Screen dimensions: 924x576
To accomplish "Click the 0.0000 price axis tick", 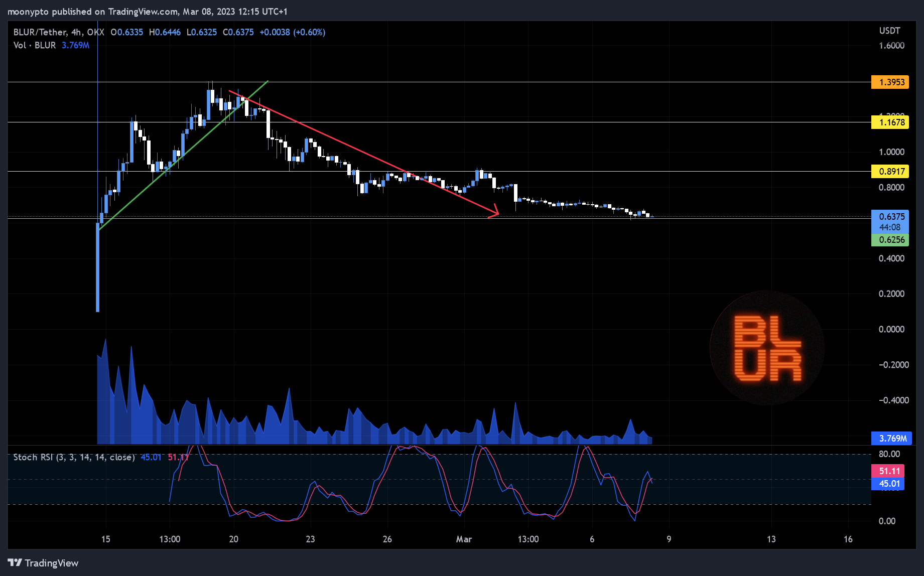I will [x=891, y=330].
